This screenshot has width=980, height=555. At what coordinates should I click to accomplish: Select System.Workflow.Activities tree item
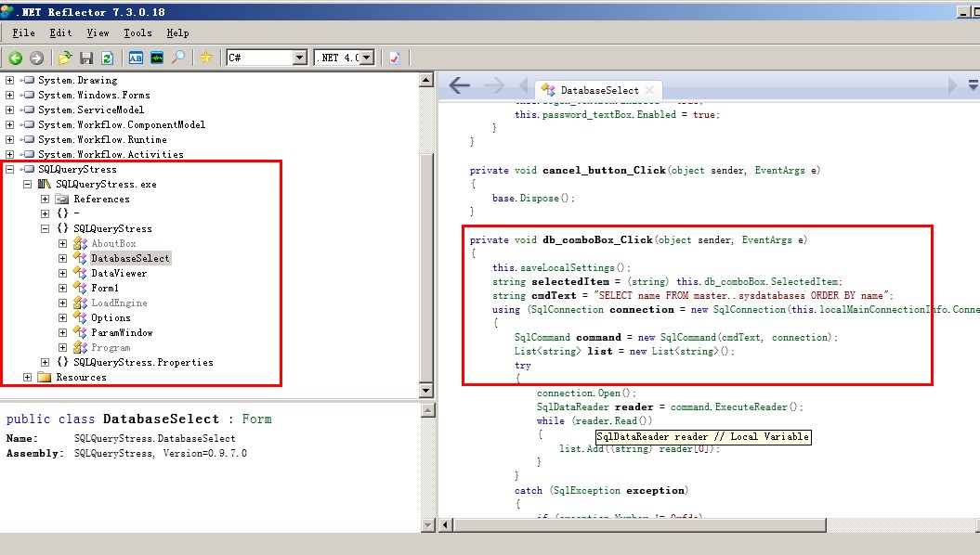pos(111,155)
